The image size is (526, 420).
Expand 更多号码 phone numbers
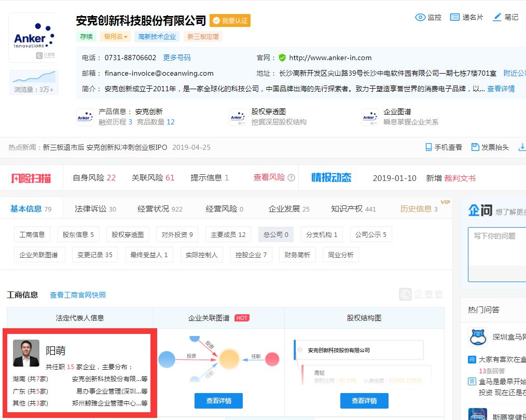pos(177,58)
